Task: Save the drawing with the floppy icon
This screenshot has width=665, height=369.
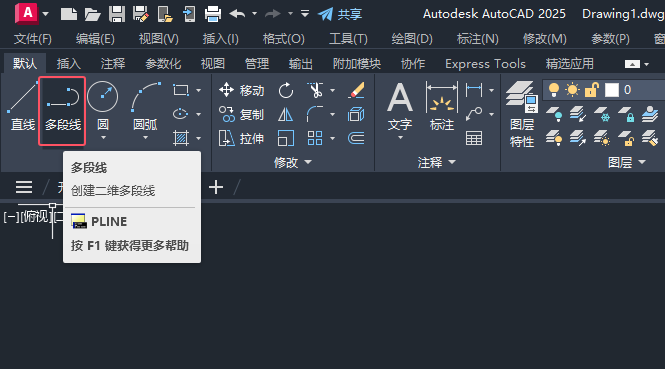Action: 117,14
